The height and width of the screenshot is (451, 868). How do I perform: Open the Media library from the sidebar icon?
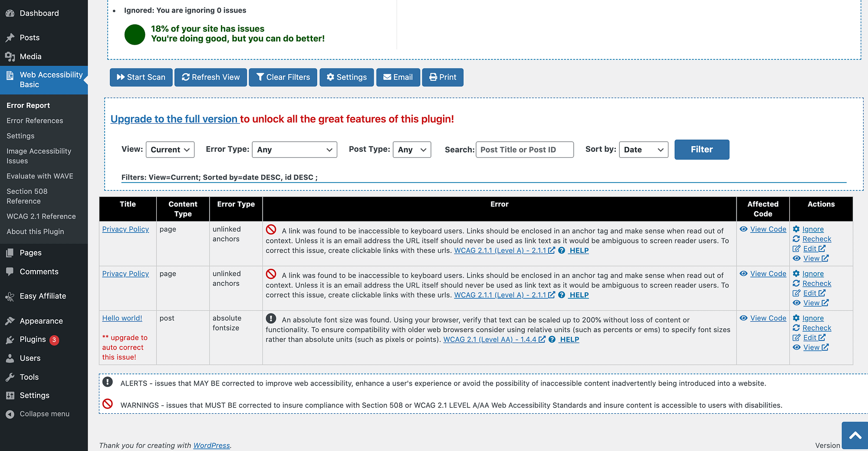click(x=10, y=56)
